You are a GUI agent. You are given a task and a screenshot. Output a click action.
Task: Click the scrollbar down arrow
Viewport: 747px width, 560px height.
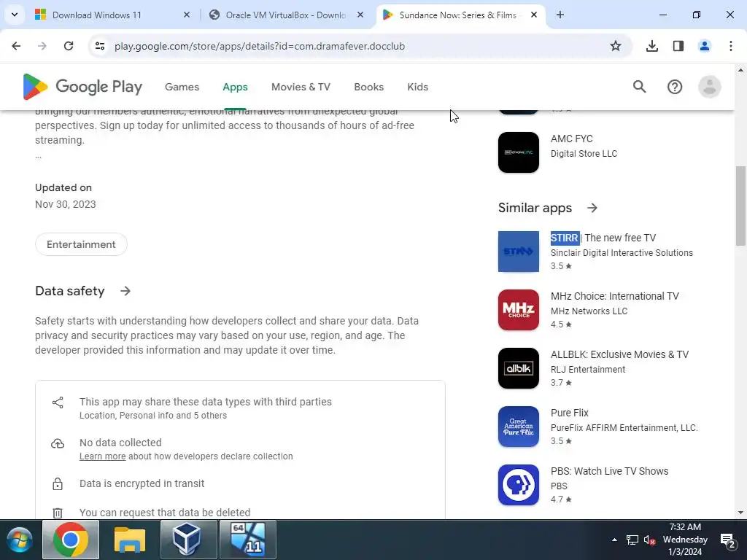click(x=740, y=513)
